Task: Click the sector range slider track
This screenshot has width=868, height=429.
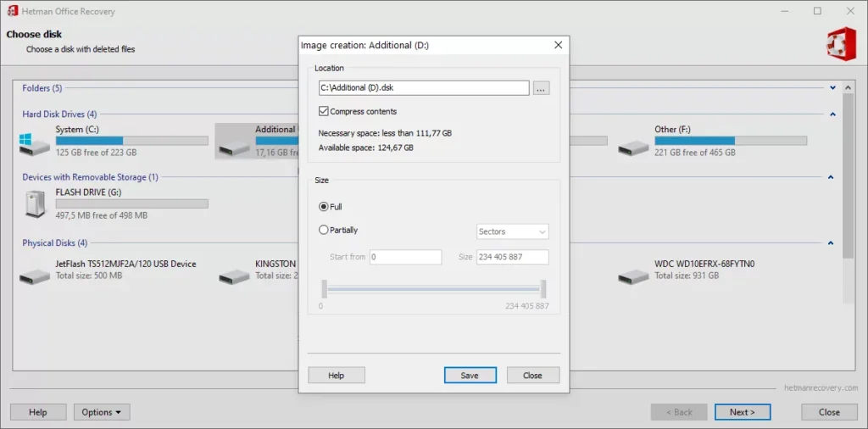Action: (x=435, y=289)
